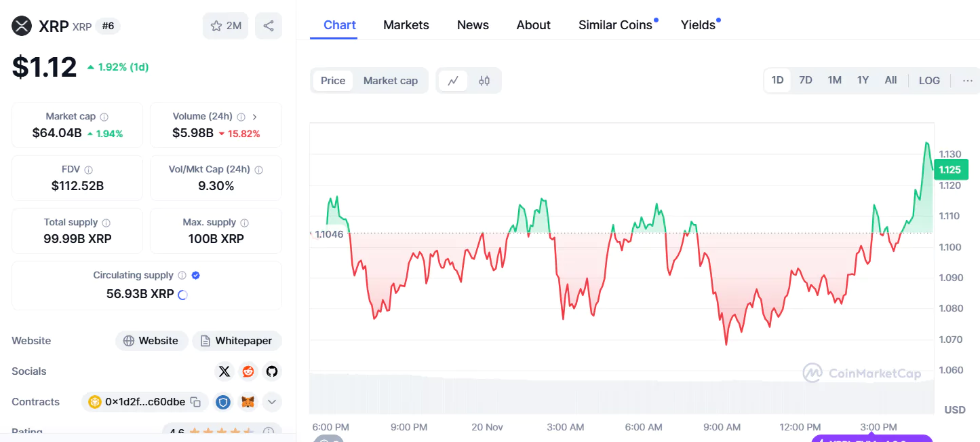Select the 1M time range

point(834,80)
